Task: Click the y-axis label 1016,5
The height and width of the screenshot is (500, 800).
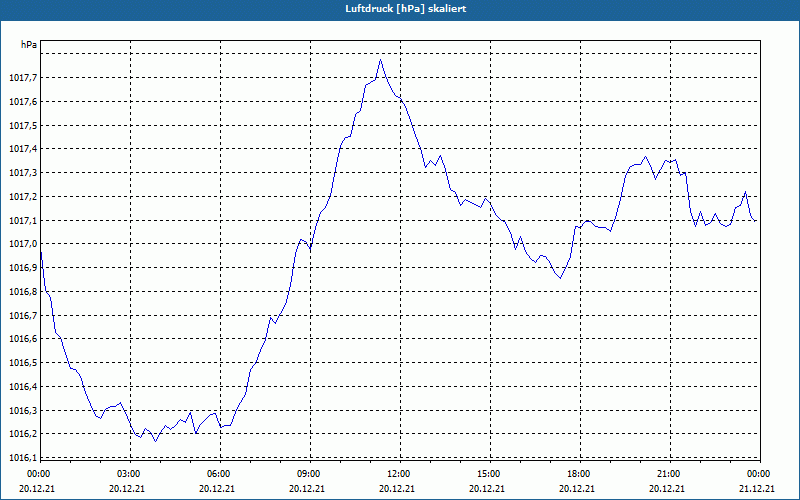Action: (23, 363)
